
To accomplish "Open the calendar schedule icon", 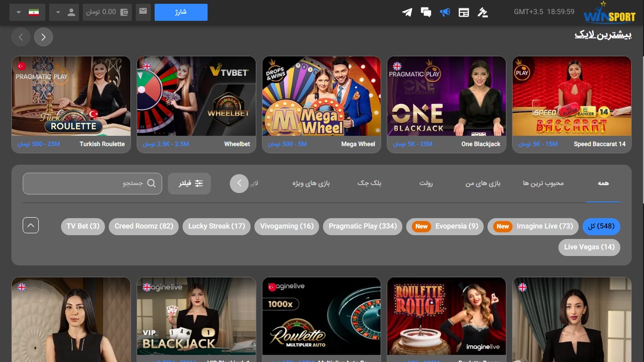I will point(464,12).
